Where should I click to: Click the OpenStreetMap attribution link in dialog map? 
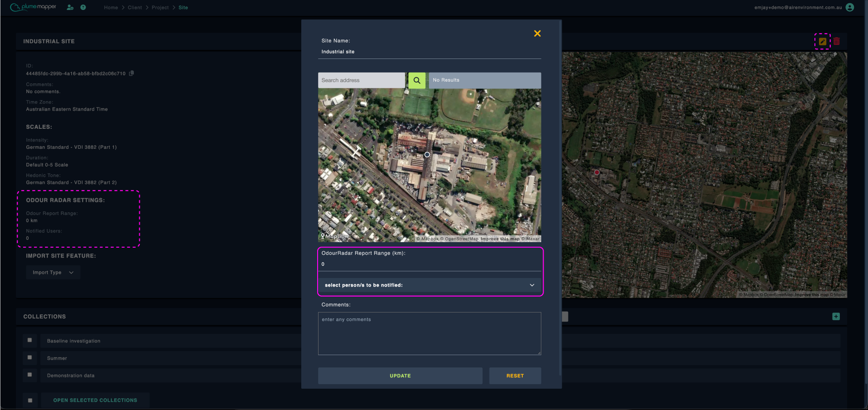click(x=459, y=239)
